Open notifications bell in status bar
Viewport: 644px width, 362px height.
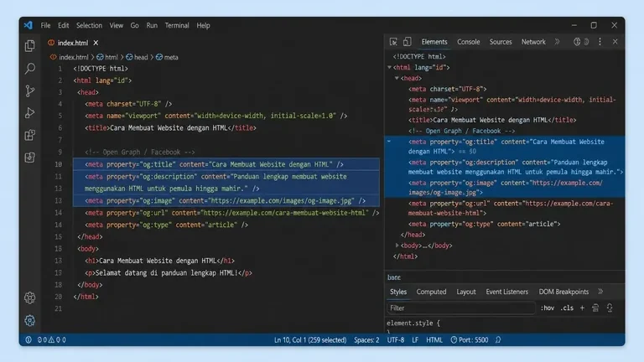pos(498,340)
